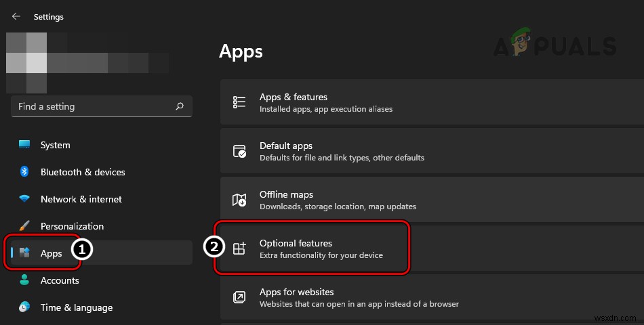This screenshot has width=644, height=325.
Task: Click the Bluetooth icon in sidebar
Action: [x=24, y=172]
